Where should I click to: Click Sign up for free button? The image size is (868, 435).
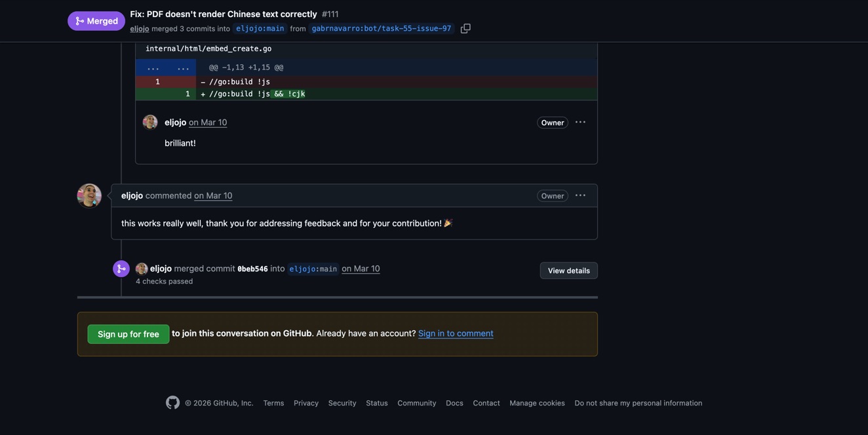pyautogui.click(x=128, y=334)
